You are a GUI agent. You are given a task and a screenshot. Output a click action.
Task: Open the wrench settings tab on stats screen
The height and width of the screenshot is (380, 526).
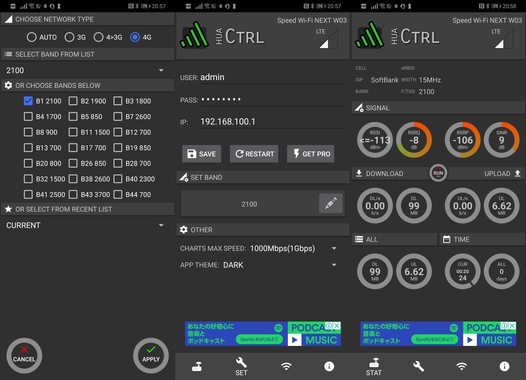click(418, 366)
